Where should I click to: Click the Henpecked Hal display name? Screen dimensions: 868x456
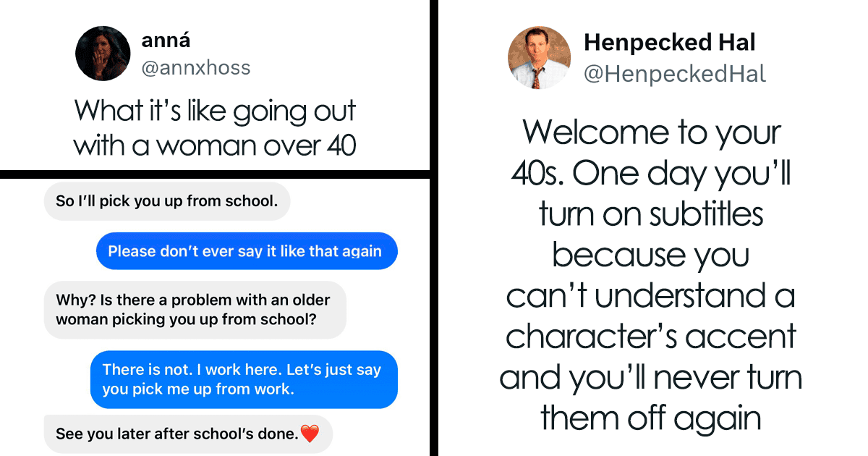[669, 43]
